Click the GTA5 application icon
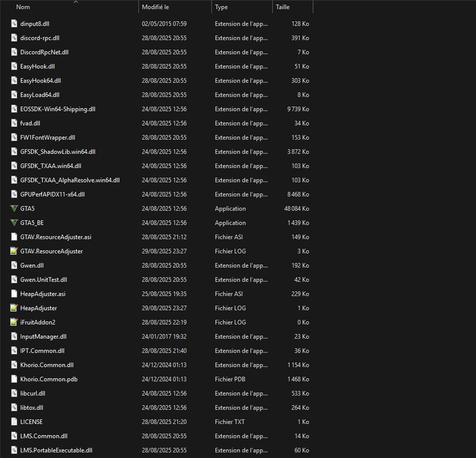The width and height of the screenshot is (476, 458). (14, 209)
